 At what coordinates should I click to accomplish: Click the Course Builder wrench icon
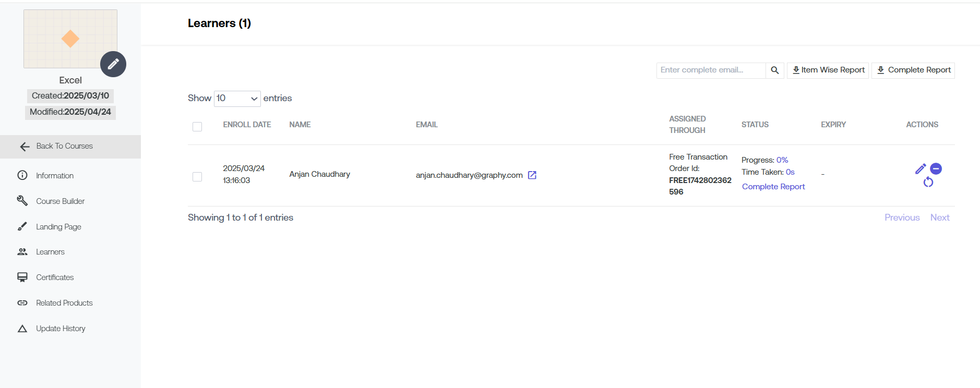[x=22, y=201]
